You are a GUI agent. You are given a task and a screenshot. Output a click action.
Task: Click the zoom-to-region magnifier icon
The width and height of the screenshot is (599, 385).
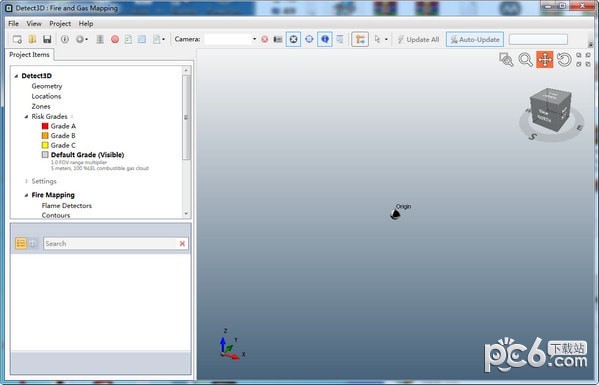506,60
